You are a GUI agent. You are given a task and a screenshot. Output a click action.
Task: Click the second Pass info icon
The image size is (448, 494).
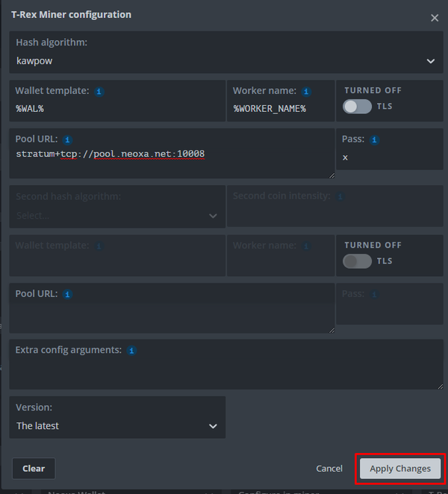click(x=374, y=294)
